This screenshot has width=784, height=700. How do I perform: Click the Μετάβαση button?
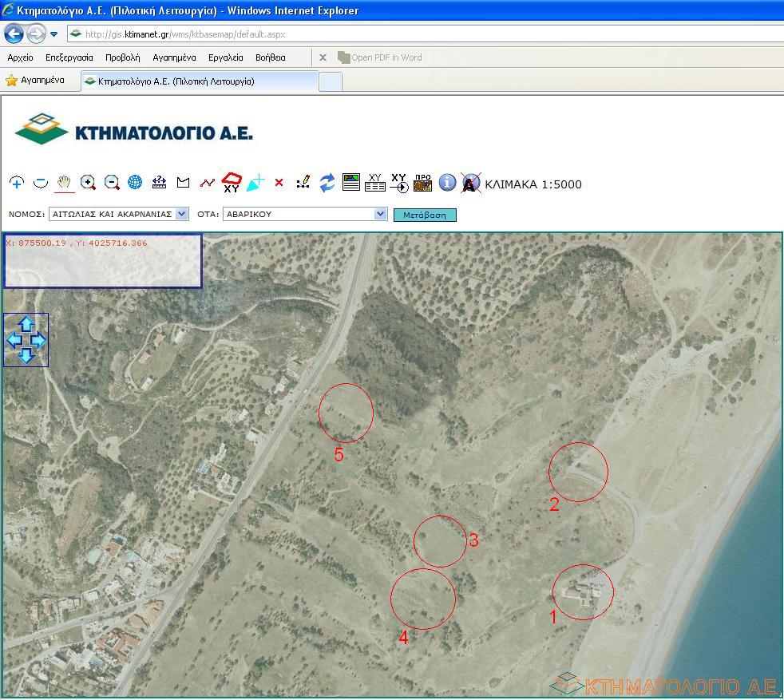tap(425, 215)
